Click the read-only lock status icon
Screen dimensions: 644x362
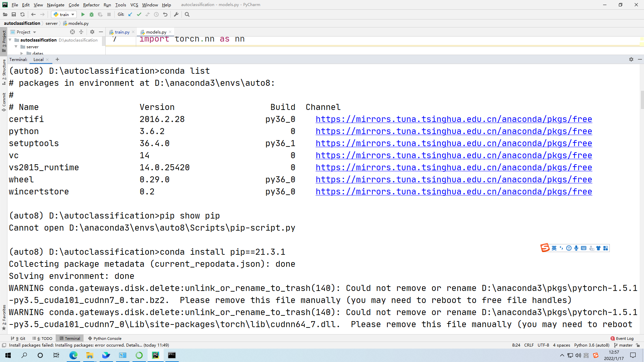click(638, 345)
